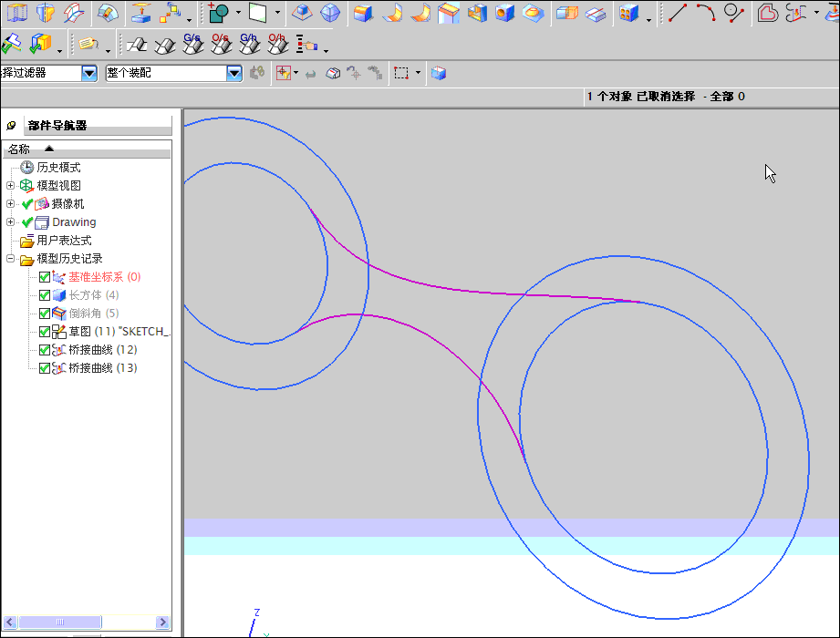Uncheck the 长方体 (4) checkbox
The image size is (840, 638).
(45, 295)
